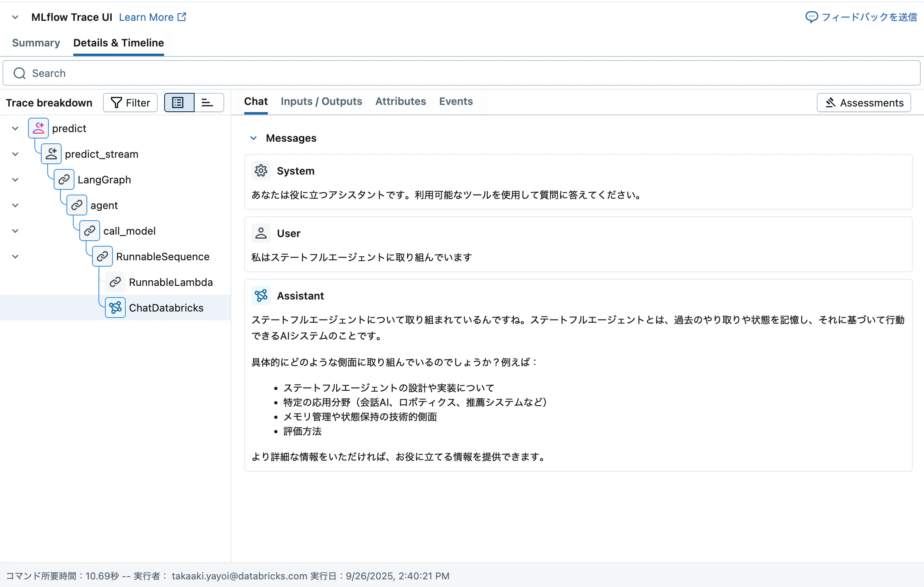Select the RunnableSequence span label
This screenshot has width=924, height=587.
click(x=163, y=257)
